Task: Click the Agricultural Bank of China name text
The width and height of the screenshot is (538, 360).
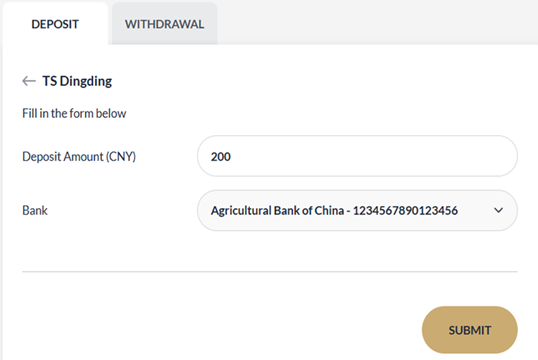Action: click(277, 210)
